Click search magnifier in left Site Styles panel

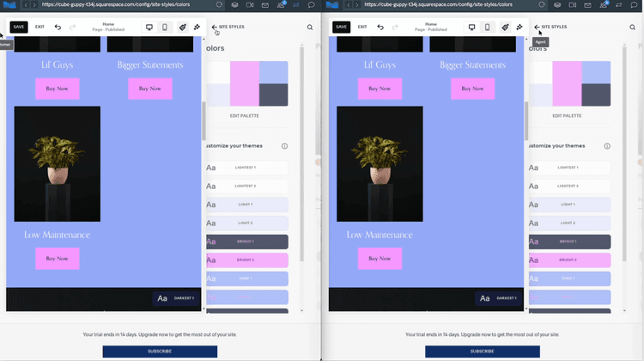[310, 27]
